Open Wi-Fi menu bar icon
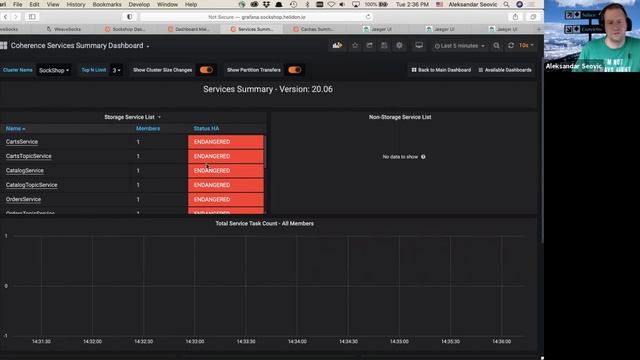Screen dimensions: 640x360 (x=331, y=4)
